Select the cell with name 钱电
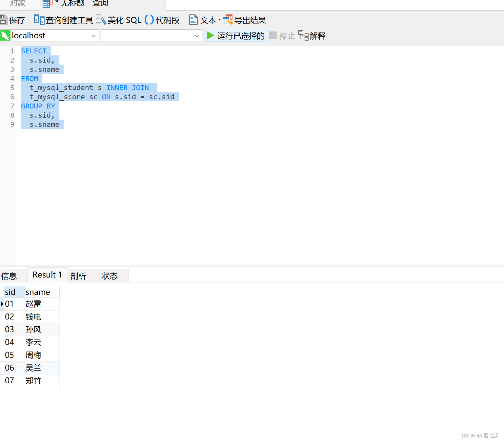 (x=42, y=317)
